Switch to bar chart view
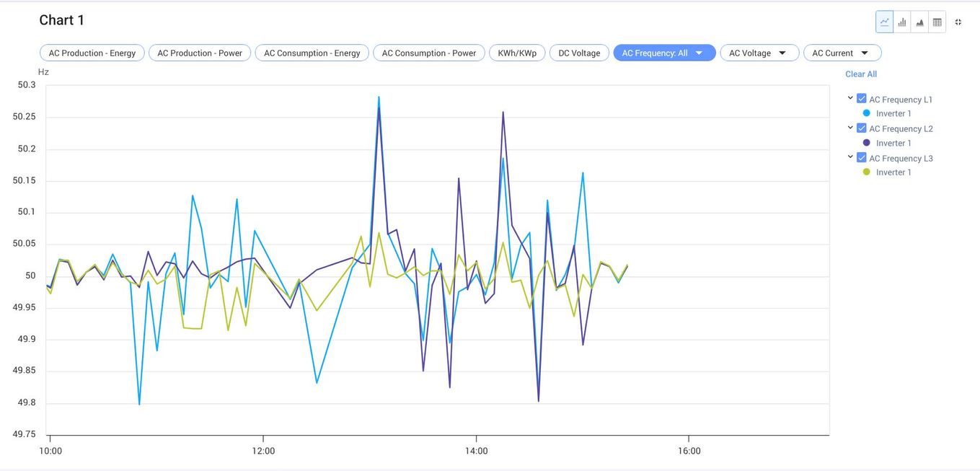This screenshot has width=980, height=471. pos(902,22)
